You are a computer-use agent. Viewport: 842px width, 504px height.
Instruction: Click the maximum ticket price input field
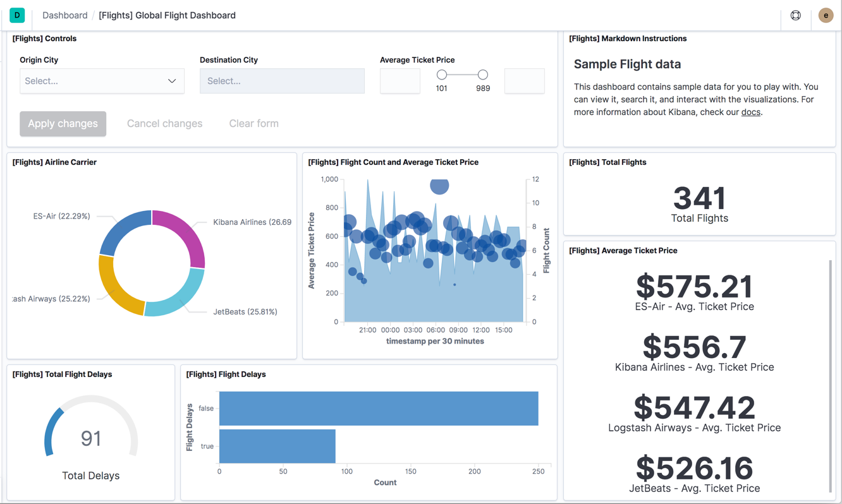(524, 81)
